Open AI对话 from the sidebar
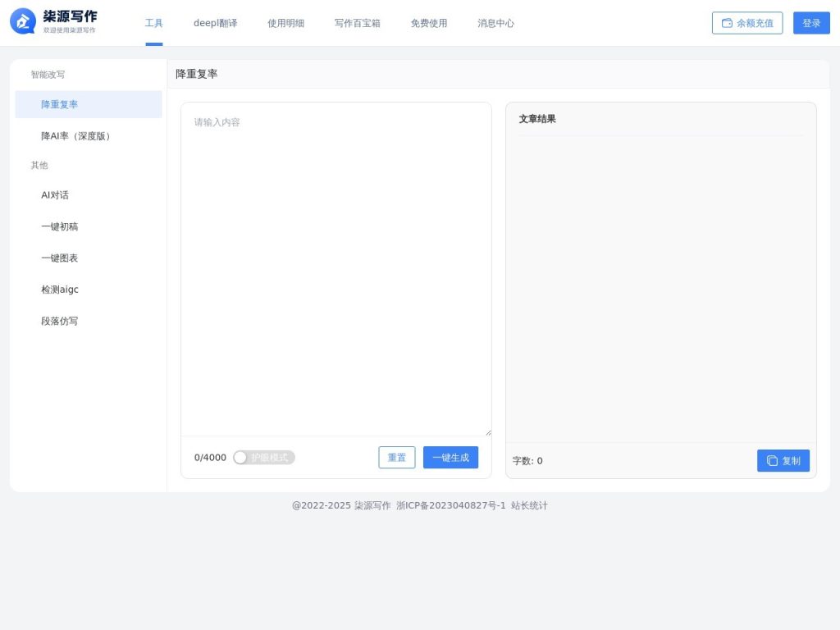Image resolution: width=840 pixels, height=630 pixels. [89, 195]
